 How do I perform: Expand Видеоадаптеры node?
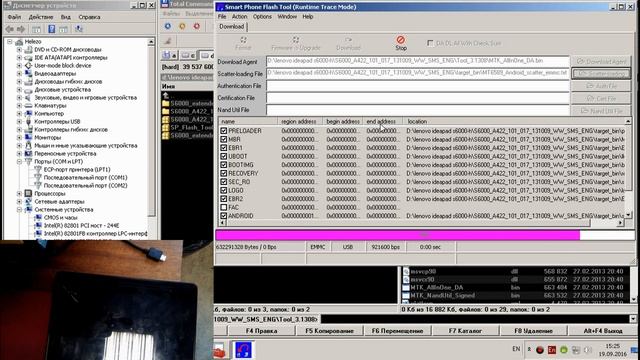pyautogui.click(x=19, y=73)
